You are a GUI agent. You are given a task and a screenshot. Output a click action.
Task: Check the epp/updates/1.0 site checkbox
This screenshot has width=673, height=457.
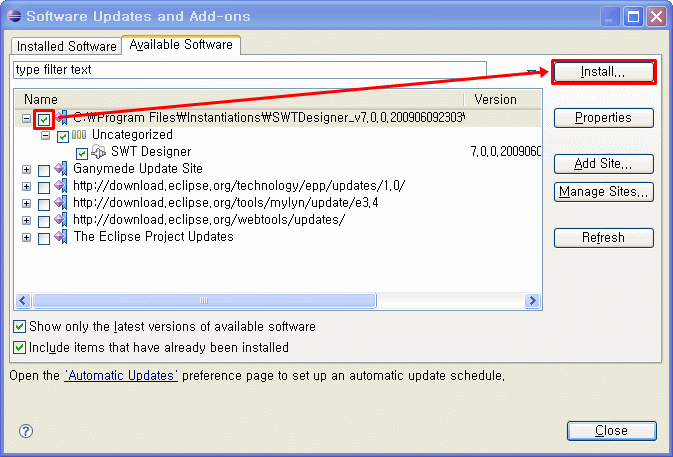point(44,188)
